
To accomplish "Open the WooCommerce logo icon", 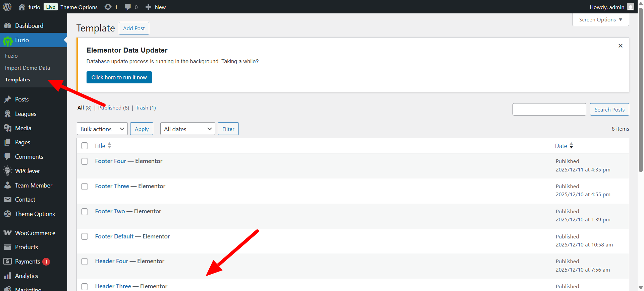I will 7,233.
